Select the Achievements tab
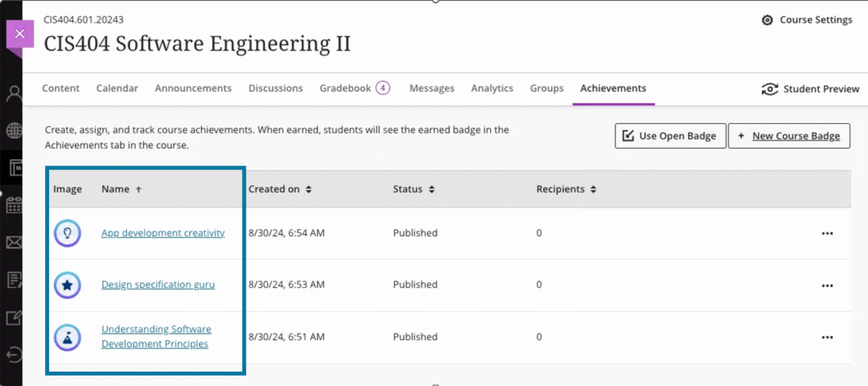Viewport: 868px width, 386px height. point(613,88)
